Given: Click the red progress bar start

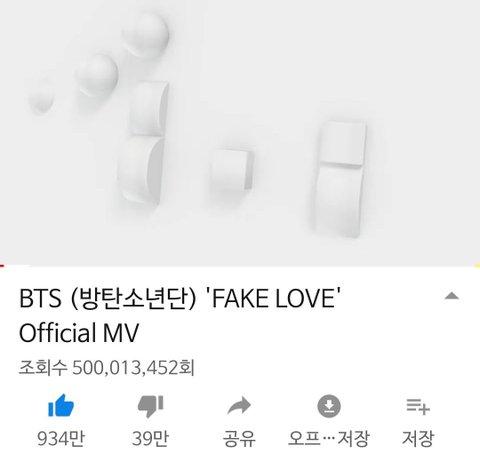Looking at the screenshot, I should pyautogui.click(x=2, y=266).
